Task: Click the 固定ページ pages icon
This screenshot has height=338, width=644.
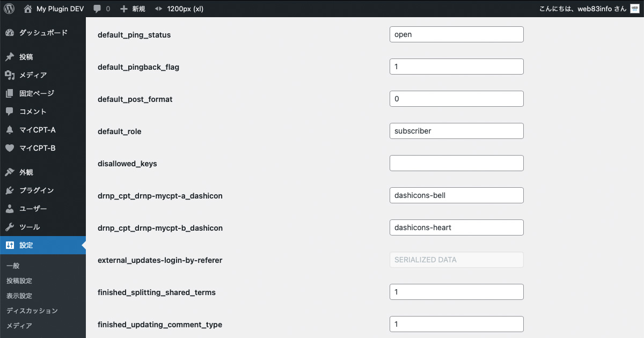Action: coord(10,93)
